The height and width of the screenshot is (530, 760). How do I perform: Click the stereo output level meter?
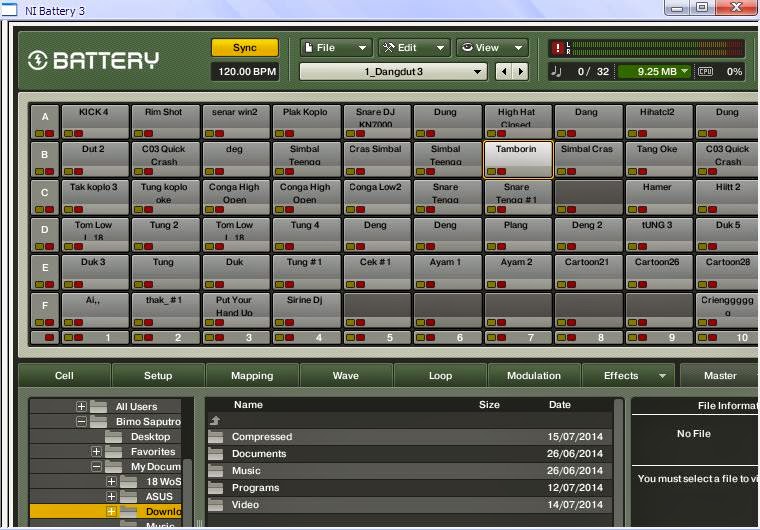tap(658, 48)
